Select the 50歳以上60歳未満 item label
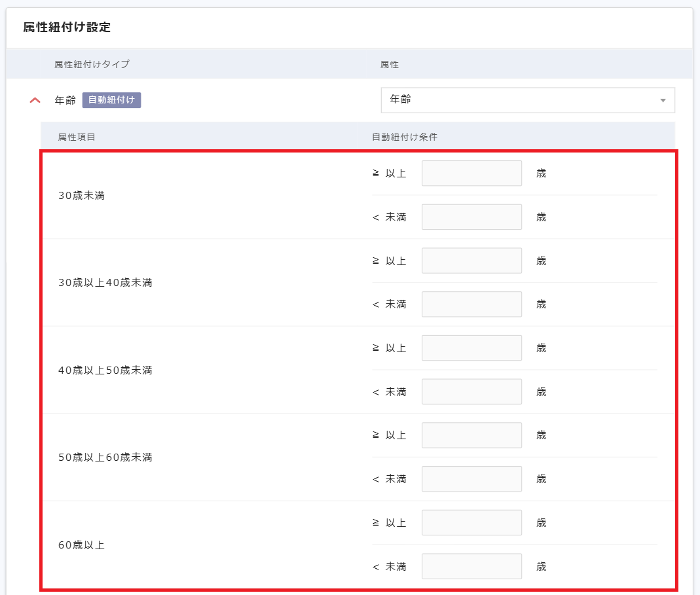 pos(105,457)
